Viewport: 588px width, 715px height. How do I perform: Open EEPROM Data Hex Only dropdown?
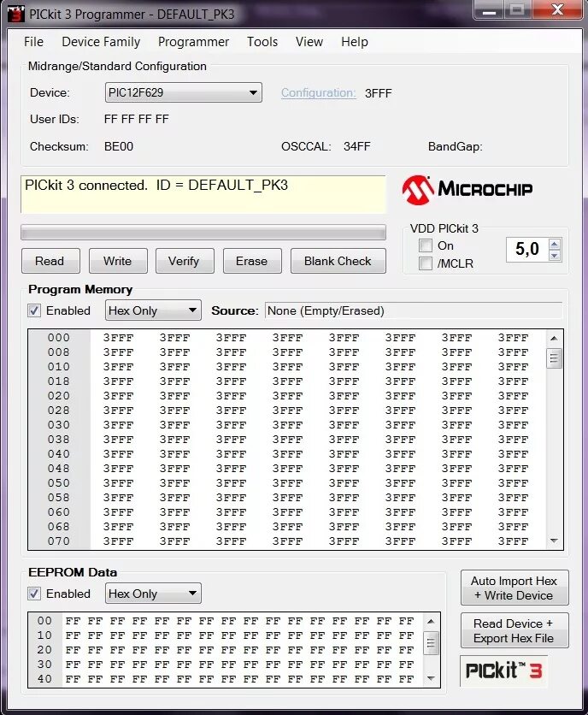[x=153, y=594]
